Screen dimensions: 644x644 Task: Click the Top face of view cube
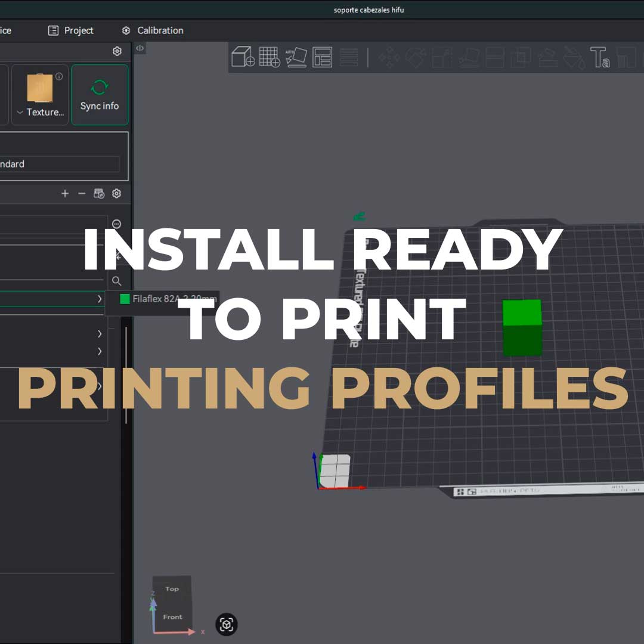[x=172, y=589]
